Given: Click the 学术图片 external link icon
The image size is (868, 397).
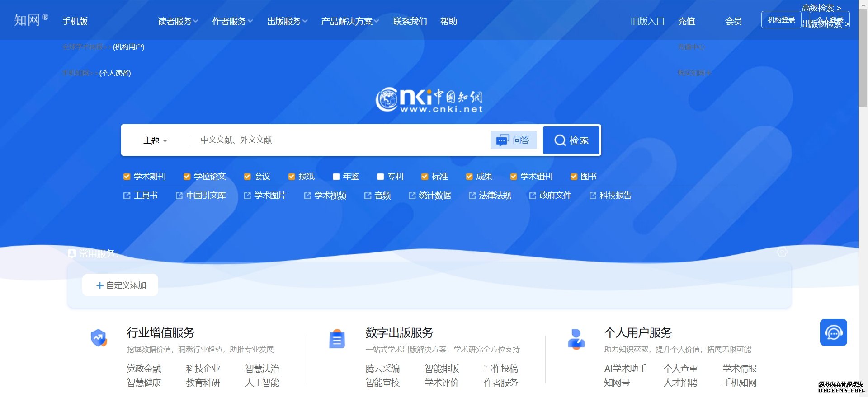Looking at the screenshot, I should (x=247, y=196).
